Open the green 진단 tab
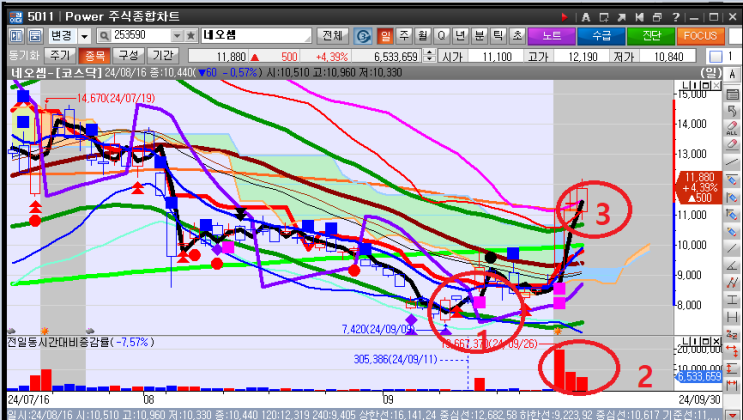 coord(651,36)
